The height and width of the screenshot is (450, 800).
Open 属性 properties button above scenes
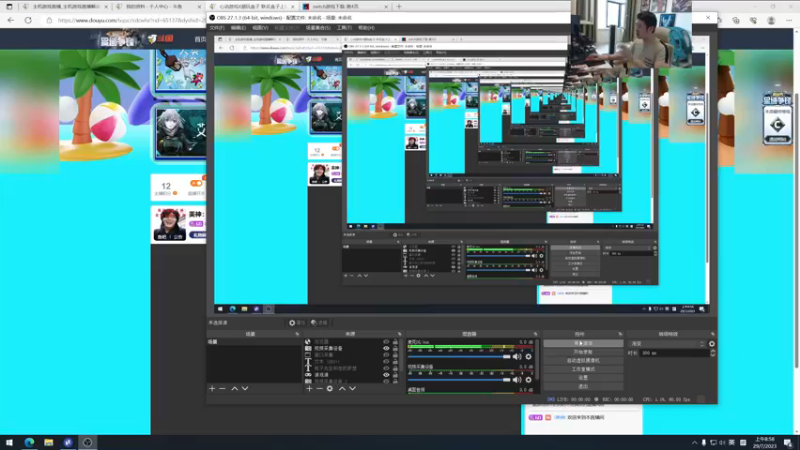296,322
